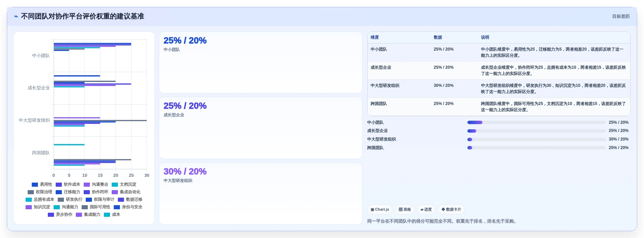The width and height of the screenshot is (644, 238).
Task: Open the 成长型企业 25% / 20% data card
Action: click(x=260, y=128)
